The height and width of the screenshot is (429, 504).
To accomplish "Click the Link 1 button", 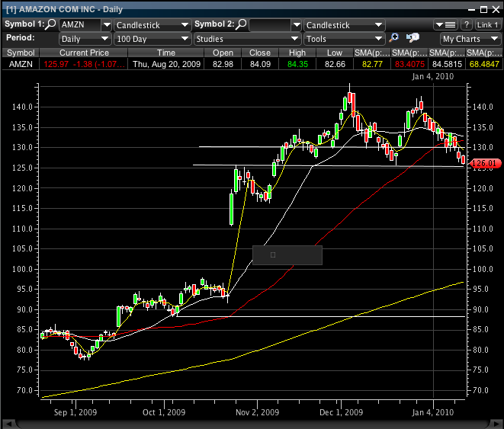I will tap(487, 24).
